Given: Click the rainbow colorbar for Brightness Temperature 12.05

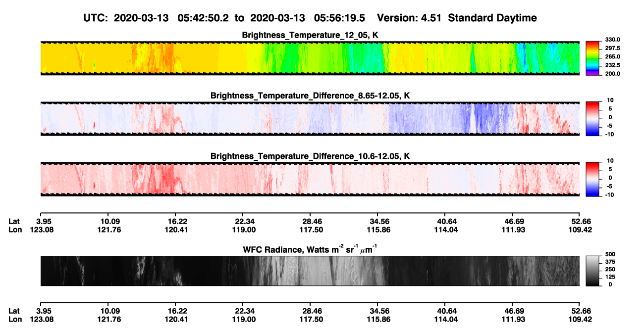Looking at the screenshot, I should (592, 58).
